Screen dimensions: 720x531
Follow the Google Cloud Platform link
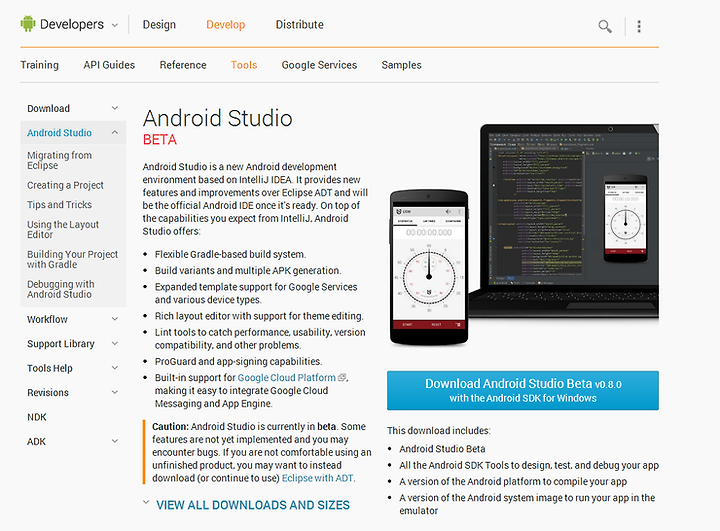[287, 378]
